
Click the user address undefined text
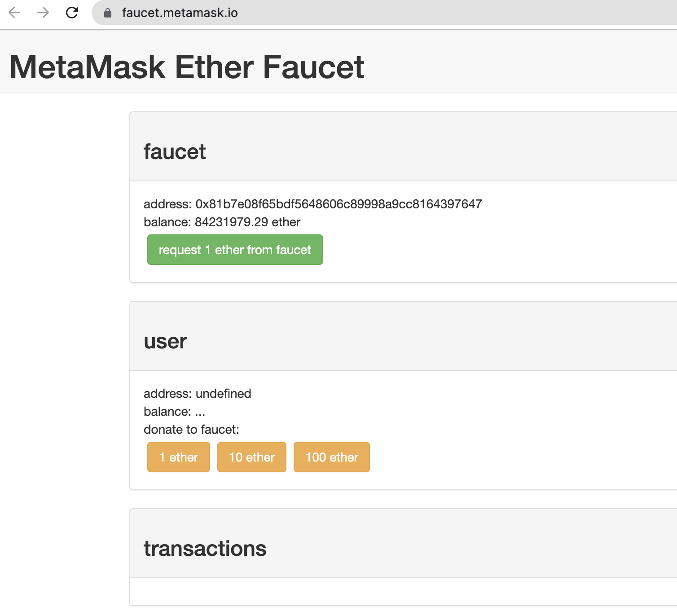pos(223,394)
